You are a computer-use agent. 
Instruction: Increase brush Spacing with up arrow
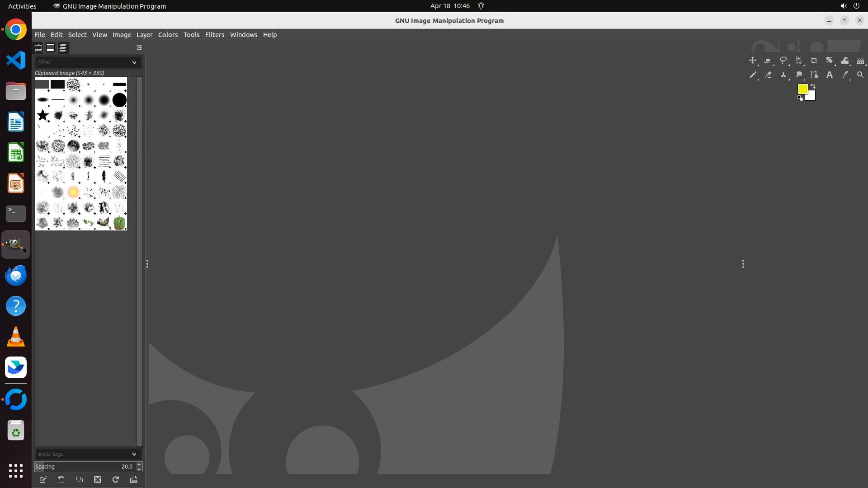point(139,464)
